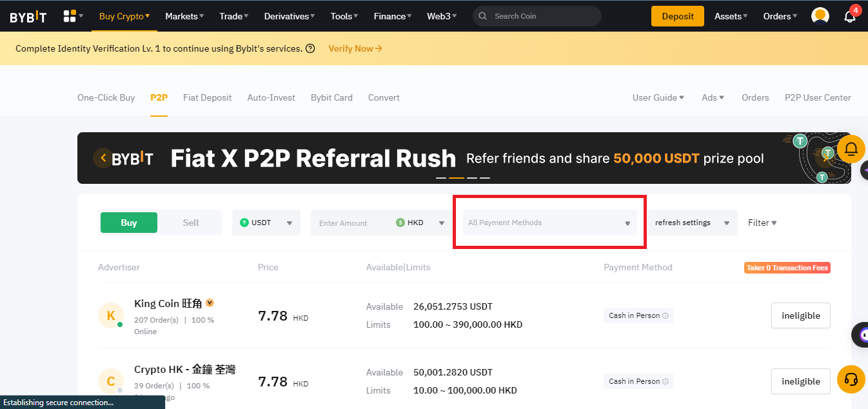
Task: Click the Referral Rush banner
Action: tap(464, 158)
